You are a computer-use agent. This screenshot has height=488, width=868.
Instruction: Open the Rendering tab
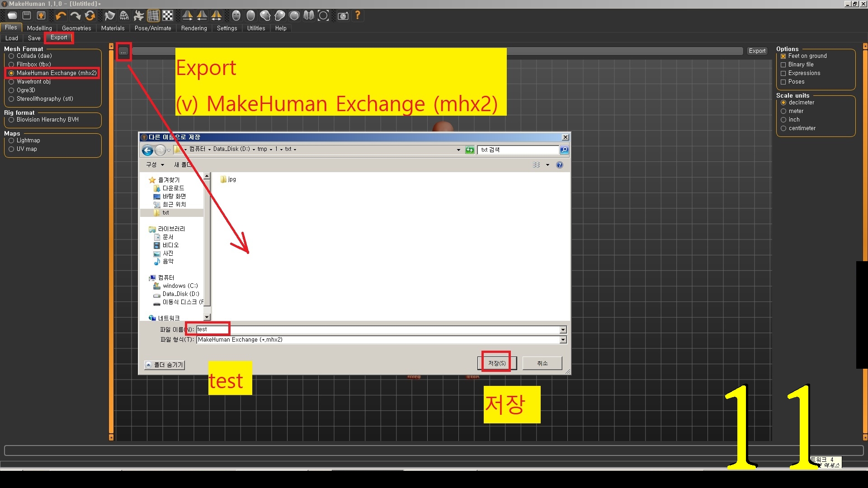pyautogui.click(x=194, y=28)
